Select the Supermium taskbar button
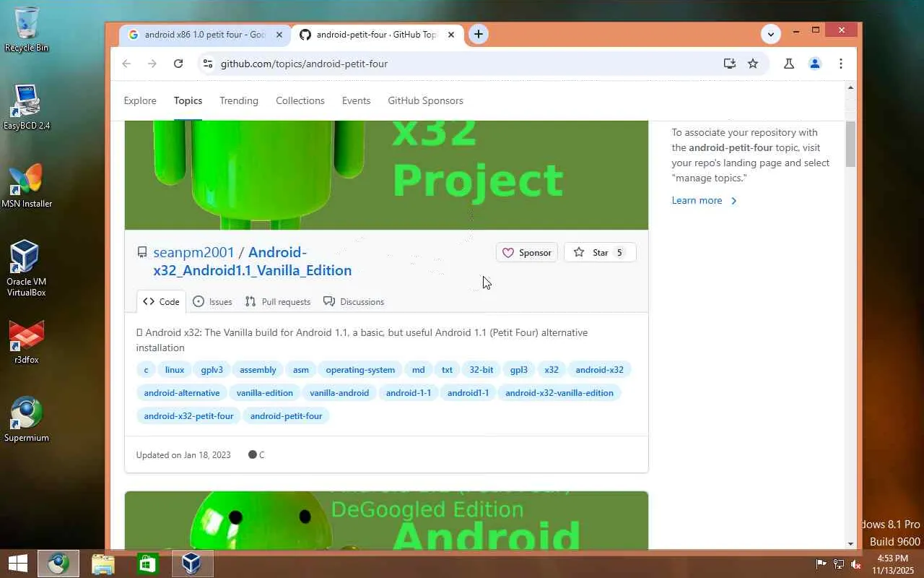Screen dimensions: 924x578 (58, 564)
